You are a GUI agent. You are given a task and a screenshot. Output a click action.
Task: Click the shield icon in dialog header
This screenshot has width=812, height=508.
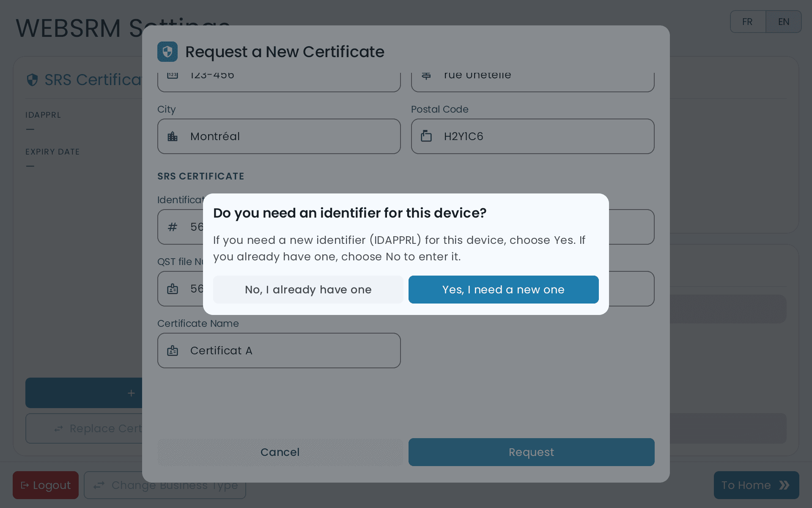(167, 52)
